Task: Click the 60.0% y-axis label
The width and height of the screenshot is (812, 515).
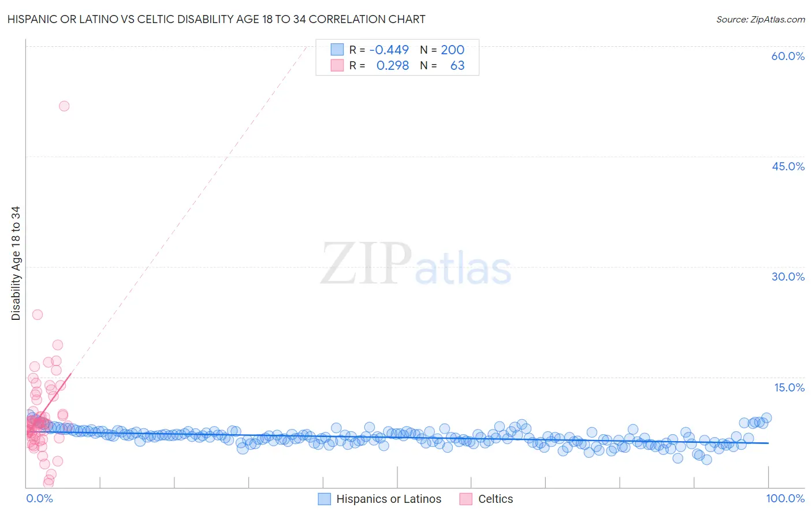Action: pos(788,56)
